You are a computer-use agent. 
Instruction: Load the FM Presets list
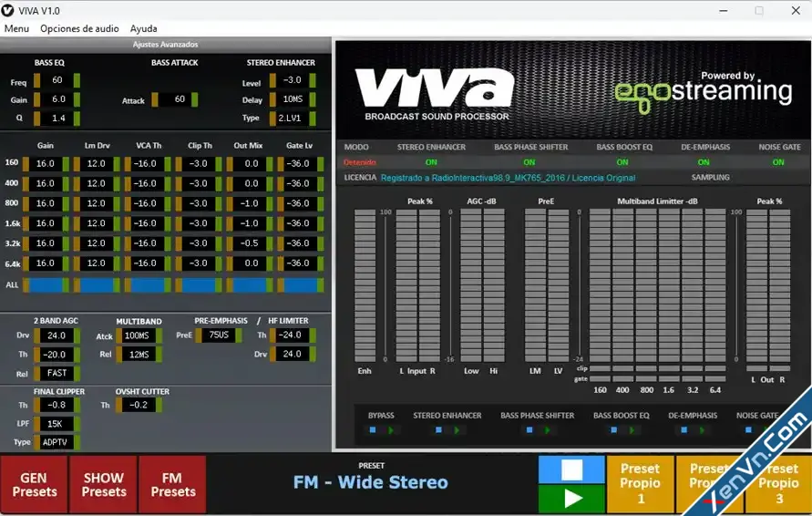(172, 484)
